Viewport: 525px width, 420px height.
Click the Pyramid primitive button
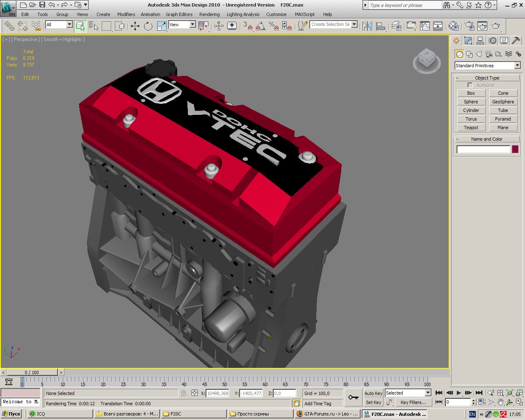tap(503, 119)
